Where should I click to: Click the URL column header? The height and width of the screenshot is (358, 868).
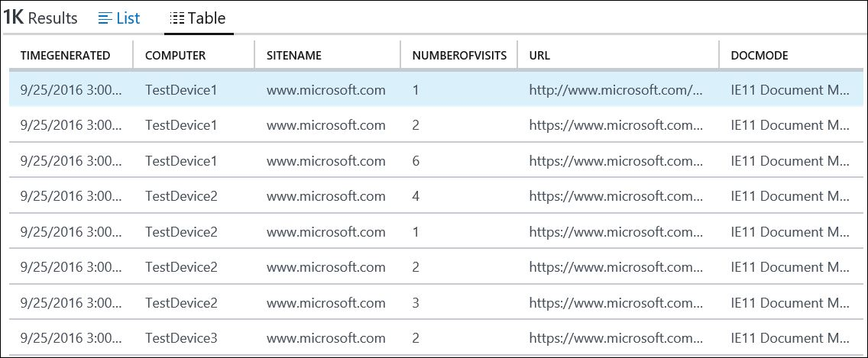[x=539, y=55]
